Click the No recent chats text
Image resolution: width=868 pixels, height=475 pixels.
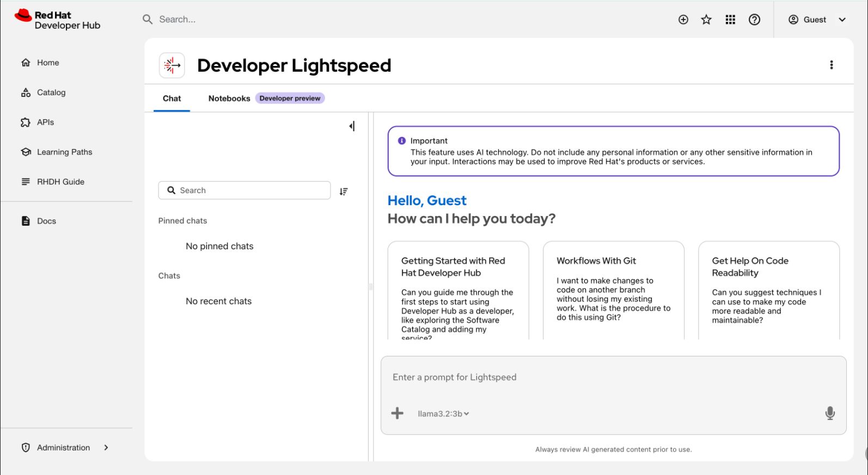coord(219,301)
